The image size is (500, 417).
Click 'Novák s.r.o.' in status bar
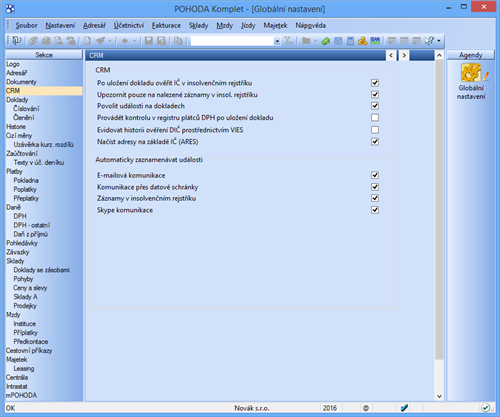[x=252, y=408]
